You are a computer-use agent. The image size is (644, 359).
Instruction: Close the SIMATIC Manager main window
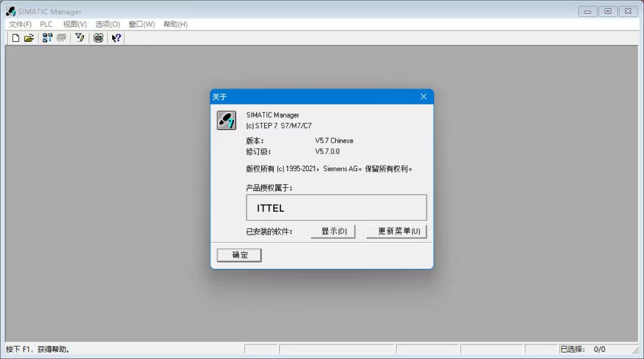628,11
